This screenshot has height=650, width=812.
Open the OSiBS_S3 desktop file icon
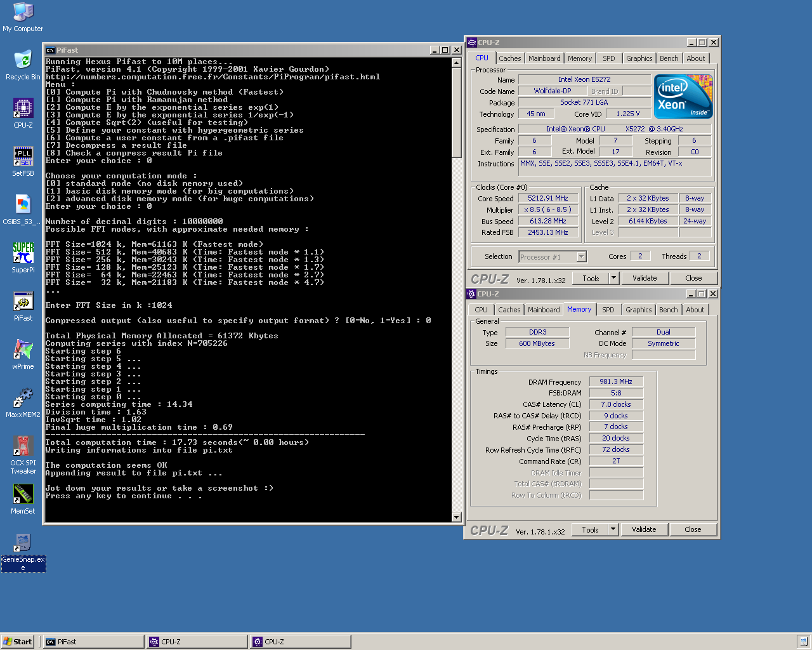coord(22,210)
